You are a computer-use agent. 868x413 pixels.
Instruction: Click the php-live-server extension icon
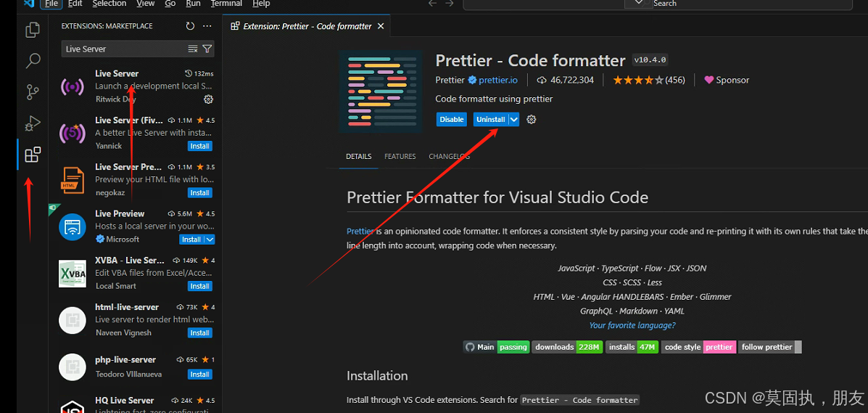72,367
